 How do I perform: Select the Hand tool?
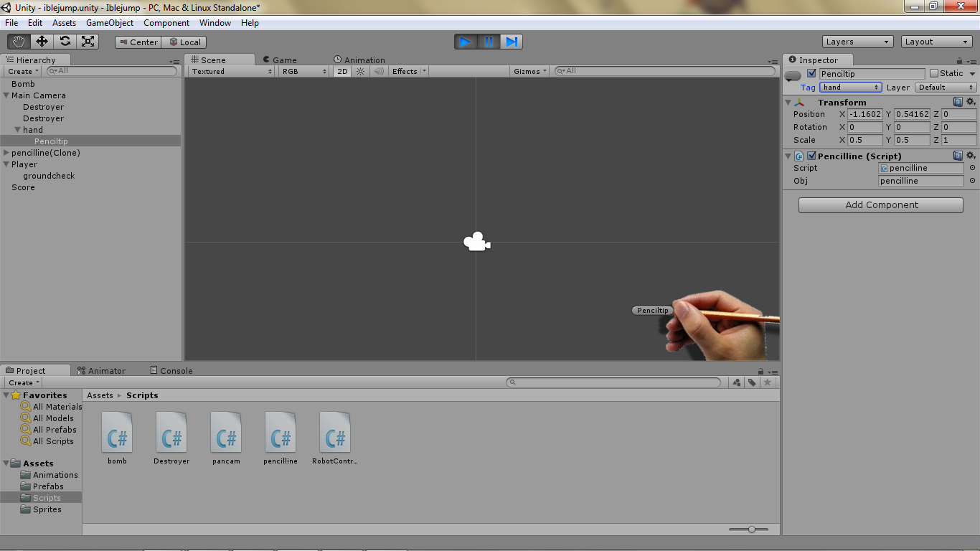point(19,42)
